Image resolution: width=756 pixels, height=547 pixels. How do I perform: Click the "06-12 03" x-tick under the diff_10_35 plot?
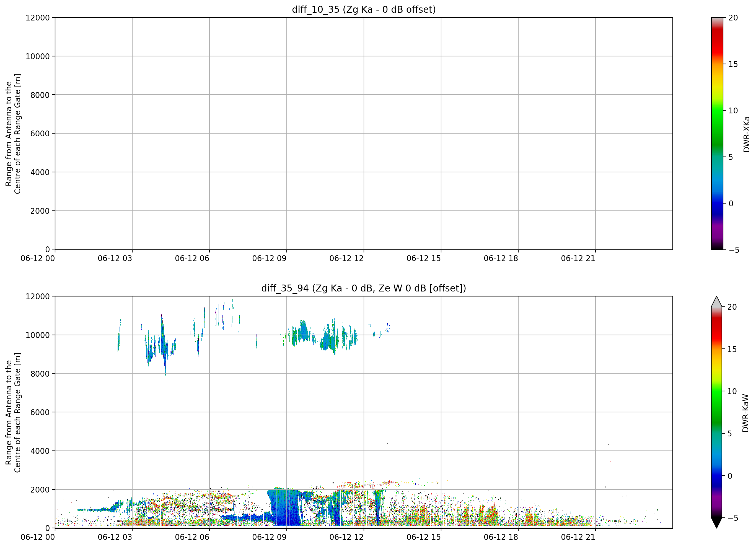(115, 258)
